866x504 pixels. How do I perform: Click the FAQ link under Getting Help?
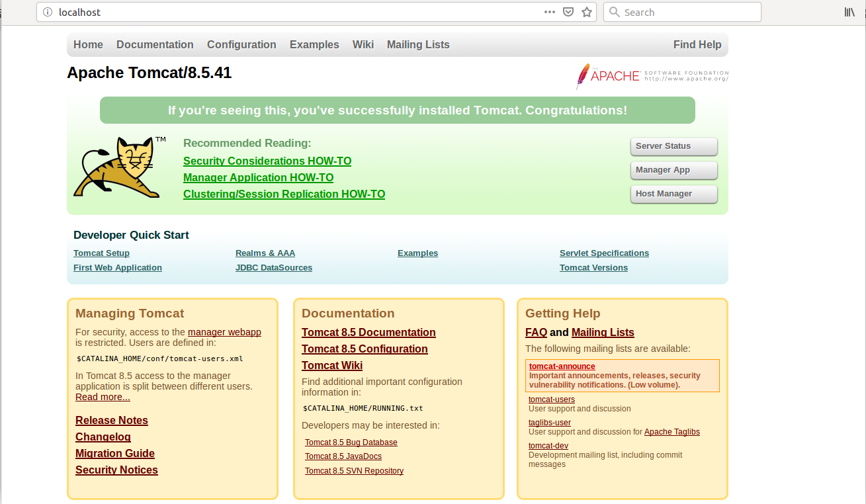pyautogui.click(x=536, y=333)
